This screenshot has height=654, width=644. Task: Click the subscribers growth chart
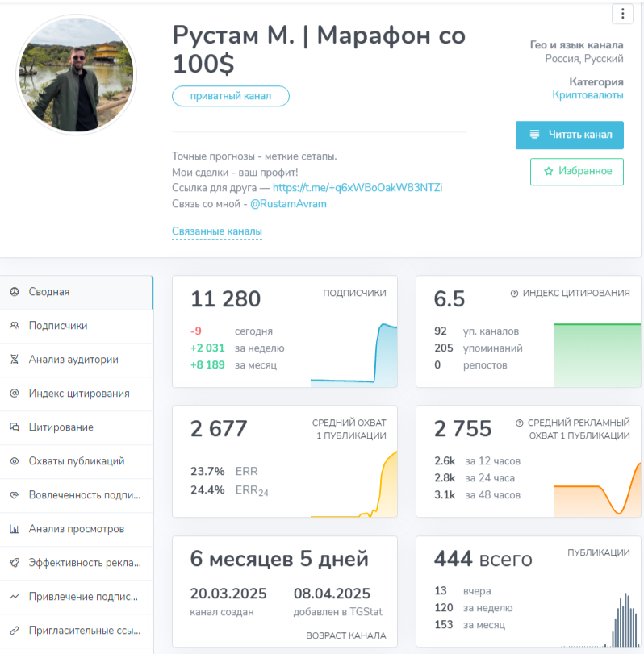(354, 355)
